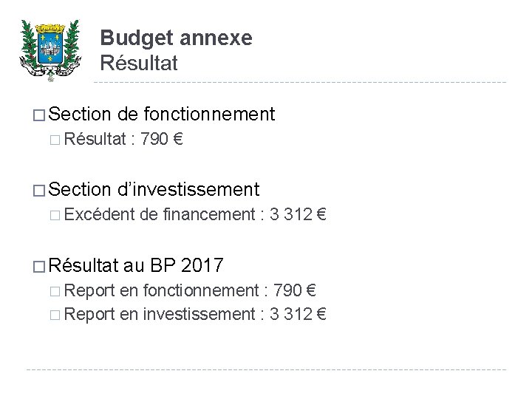Click the small bullet before Report en fonctionnement
Viewport: 532px width, 399px height.
pyautogui.click(x=58, y=290)
